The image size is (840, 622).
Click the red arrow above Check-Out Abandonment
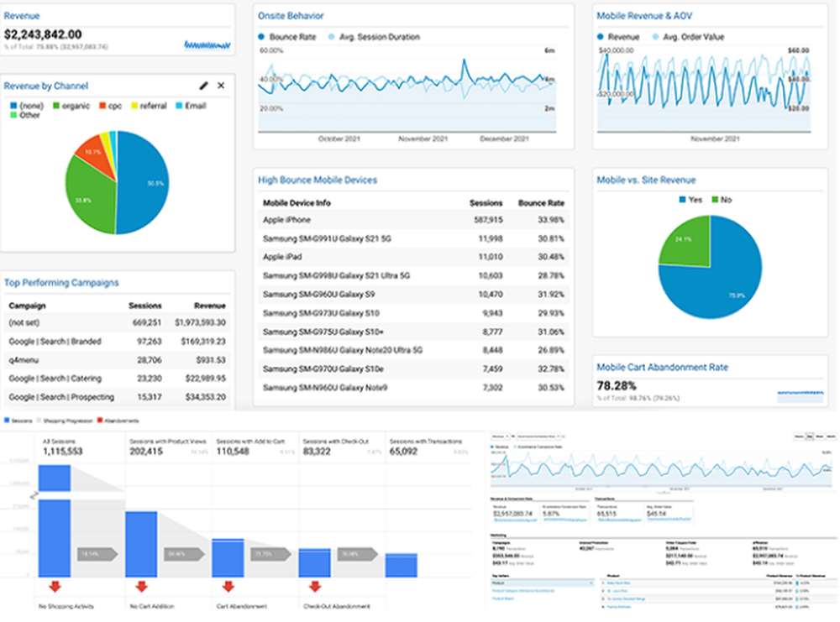coord(315,587)
